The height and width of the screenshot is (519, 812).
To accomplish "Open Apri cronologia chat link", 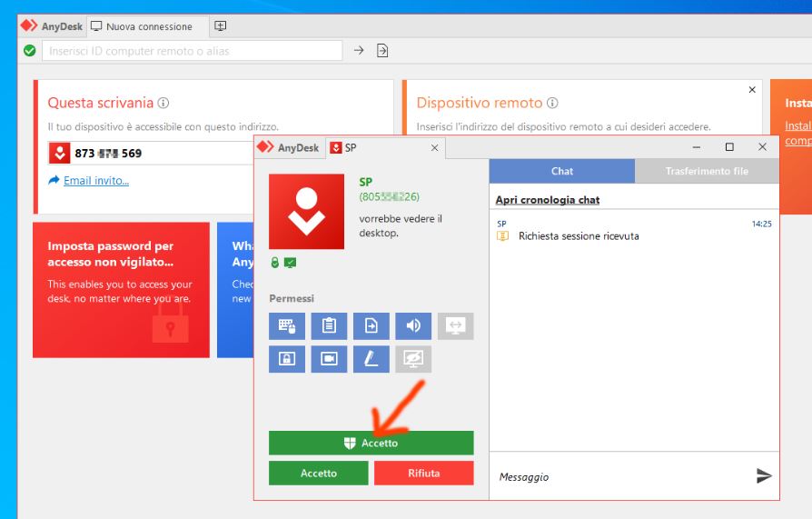I will click(x=548, y=200).
